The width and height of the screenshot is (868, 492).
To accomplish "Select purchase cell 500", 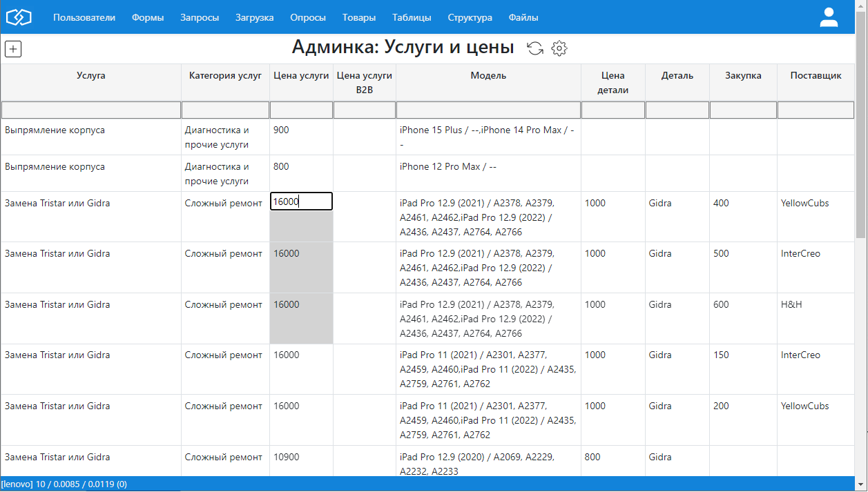I will click(x=743, y=267).
